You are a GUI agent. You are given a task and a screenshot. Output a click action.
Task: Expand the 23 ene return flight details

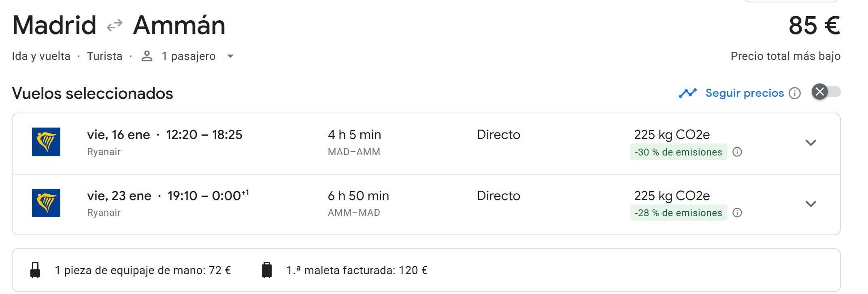point(811,204)
